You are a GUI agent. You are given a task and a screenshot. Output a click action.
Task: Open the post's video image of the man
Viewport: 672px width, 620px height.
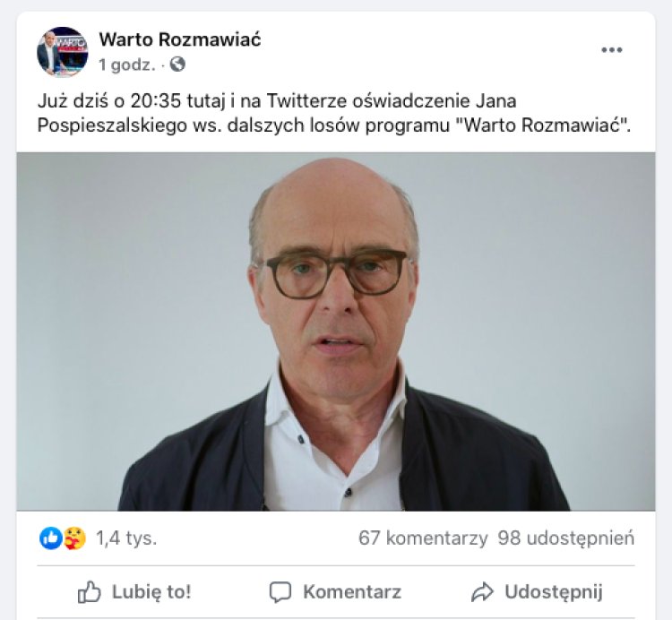tap(336, 332)
